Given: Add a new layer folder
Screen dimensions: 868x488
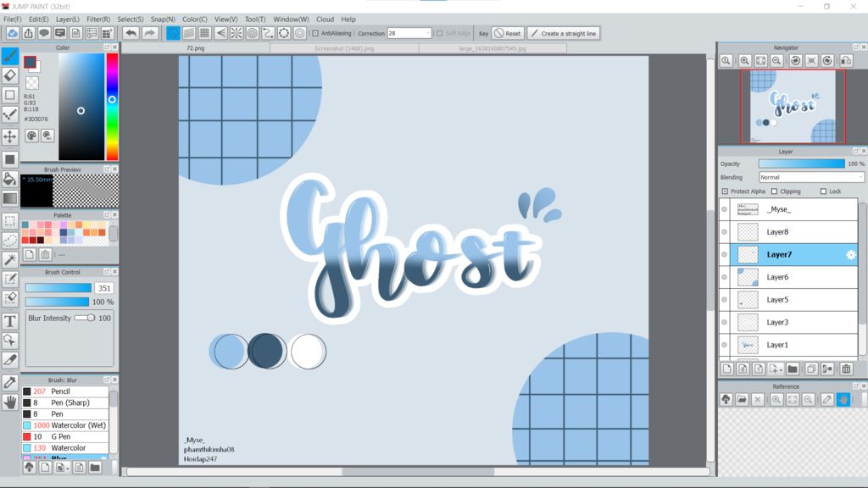Looking at the screenshot, I should point(793,369).
